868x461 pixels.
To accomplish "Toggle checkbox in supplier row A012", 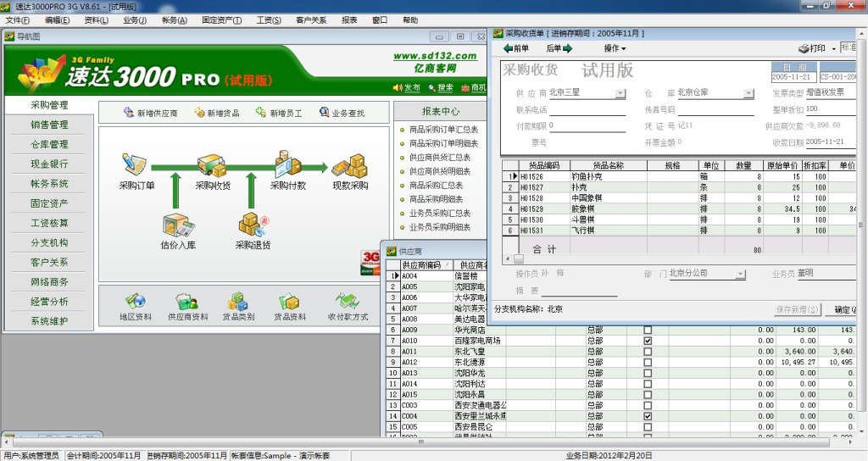I will 648,363.
